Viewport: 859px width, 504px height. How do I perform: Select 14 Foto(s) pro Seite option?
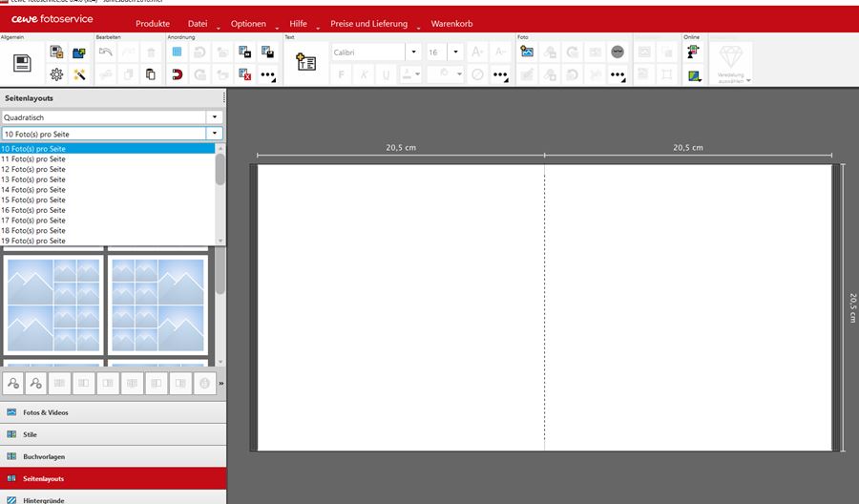click(33, 190)
